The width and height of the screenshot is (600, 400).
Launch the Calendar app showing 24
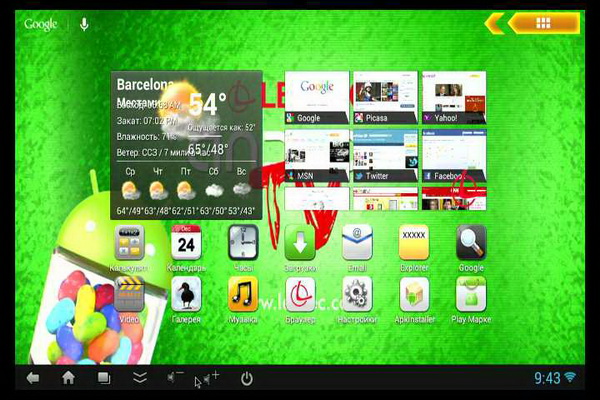tap(186, 243)
